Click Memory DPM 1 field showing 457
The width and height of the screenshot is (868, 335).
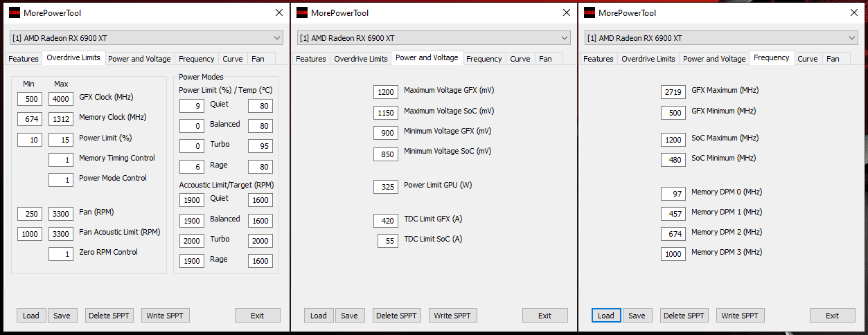pyautogui.click(x=673, y=214)
